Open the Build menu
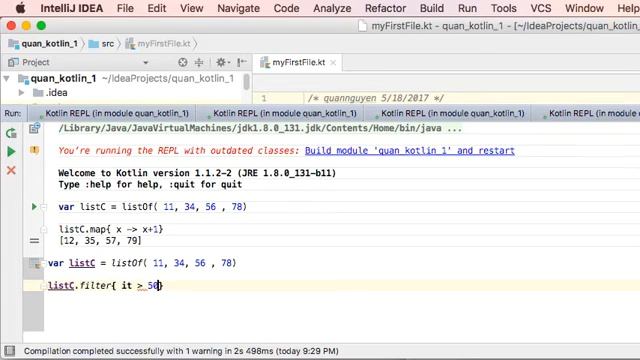The height and width of the screenshot is (360, 640). tap(431, 8)
